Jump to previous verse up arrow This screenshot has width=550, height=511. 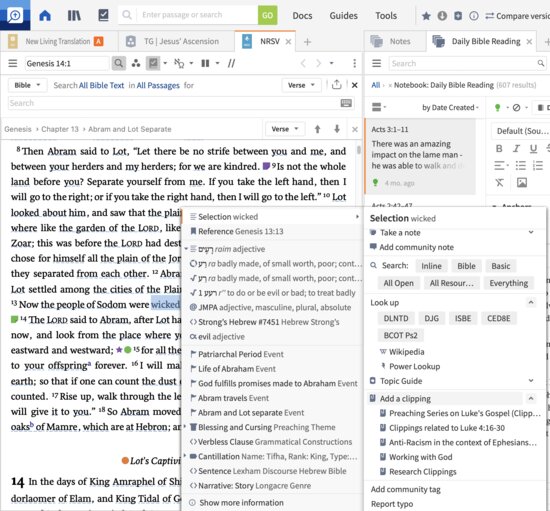point(317,129)
